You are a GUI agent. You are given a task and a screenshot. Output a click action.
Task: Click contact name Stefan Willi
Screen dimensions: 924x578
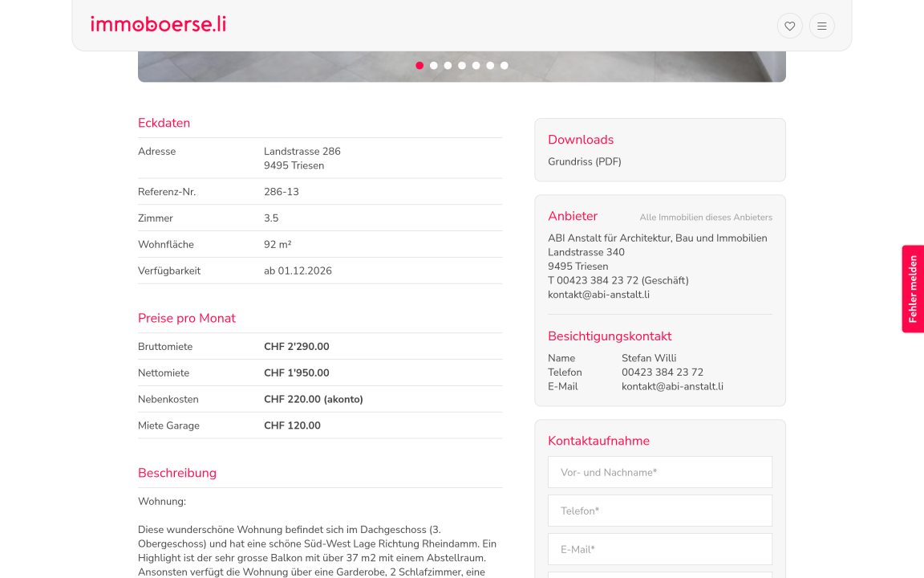[x=649, y=359]
